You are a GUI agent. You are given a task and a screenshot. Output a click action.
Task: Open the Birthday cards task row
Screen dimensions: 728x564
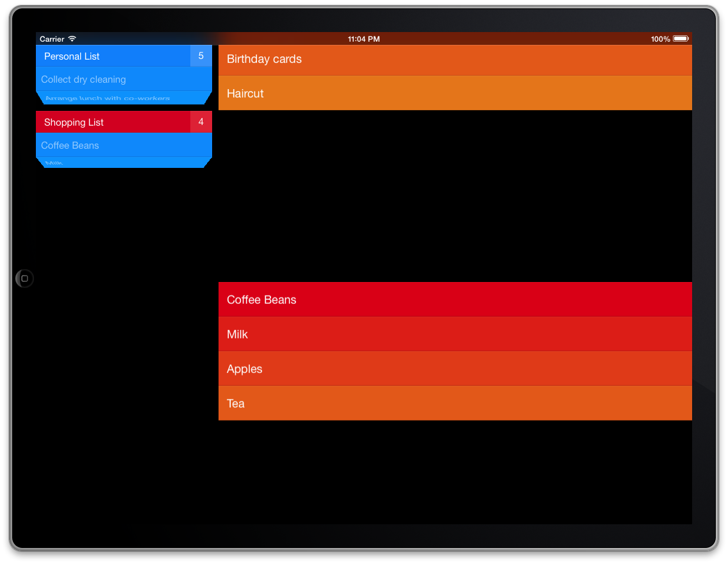[x=455, y=60]
